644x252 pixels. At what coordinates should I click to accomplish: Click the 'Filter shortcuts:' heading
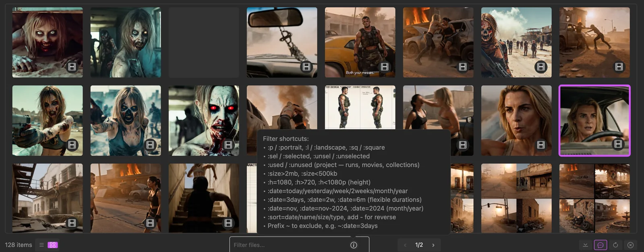[x=286, y=138]
